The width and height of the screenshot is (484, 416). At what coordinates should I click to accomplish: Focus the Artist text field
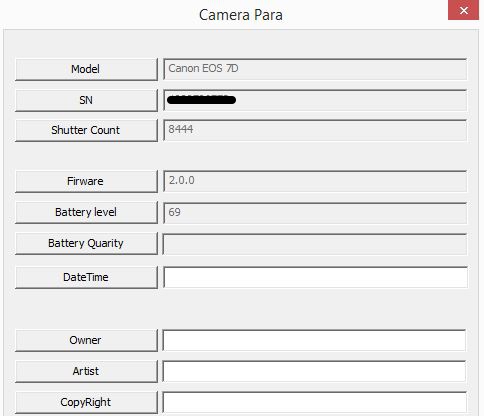pos(314,371)
